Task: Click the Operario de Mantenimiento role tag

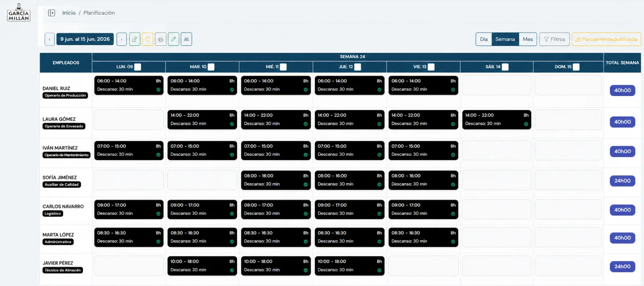Action: click(66, 155)
